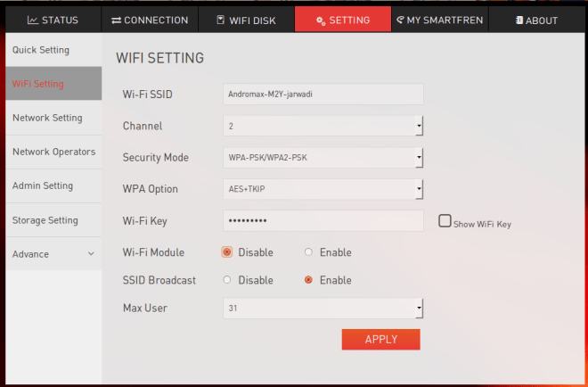Click the chart icon on STATUS tab
This screenshot has width=588, height=387.
coord(33,20)
